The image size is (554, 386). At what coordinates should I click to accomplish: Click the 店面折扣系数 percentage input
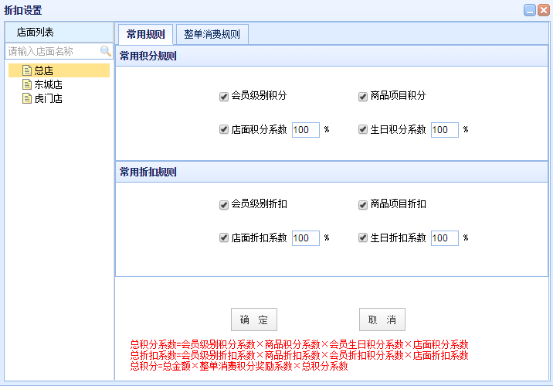[x=306, y=238]
